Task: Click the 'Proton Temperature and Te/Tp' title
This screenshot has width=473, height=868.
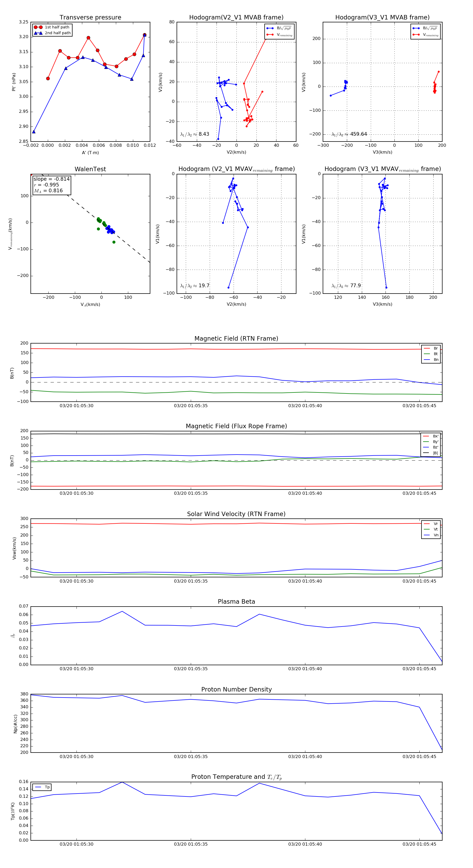Action: click(236, 777)
